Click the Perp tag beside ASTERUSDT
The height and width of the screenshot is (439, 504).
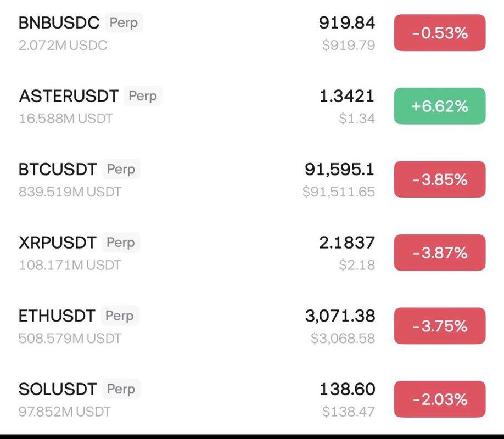pyautogui.click(x=143, y=96)
